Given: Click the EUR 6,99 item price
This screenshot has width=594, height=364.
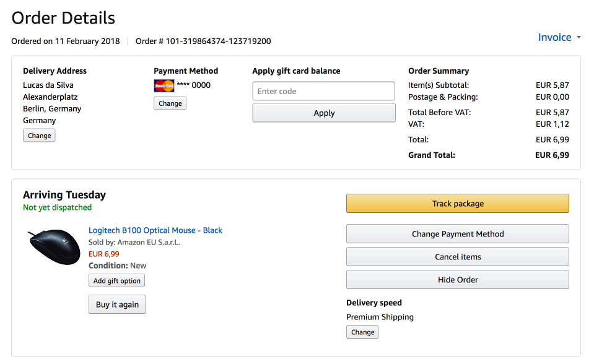Looking at the screenshot, I should pyautogui.click(x=104, y=254).
